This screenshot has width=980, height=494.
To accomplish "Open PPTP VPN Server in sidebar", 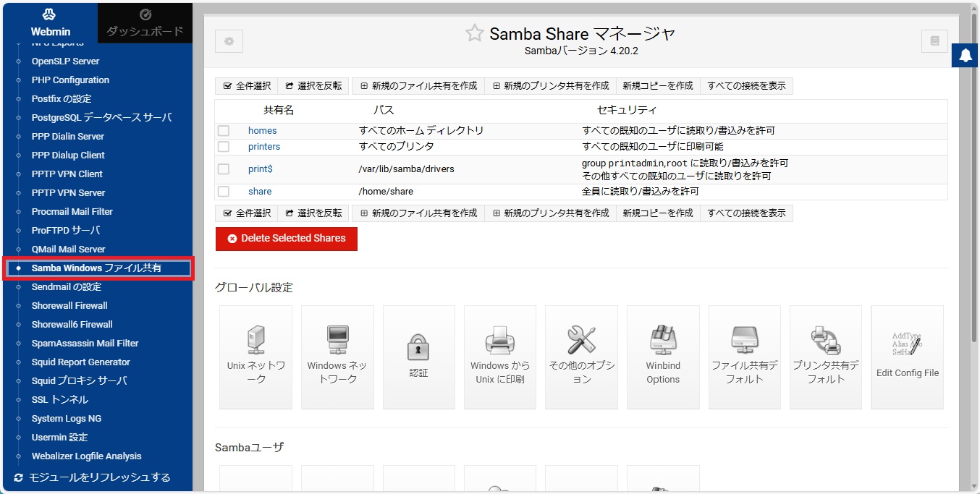I will (x=68, y=193).
